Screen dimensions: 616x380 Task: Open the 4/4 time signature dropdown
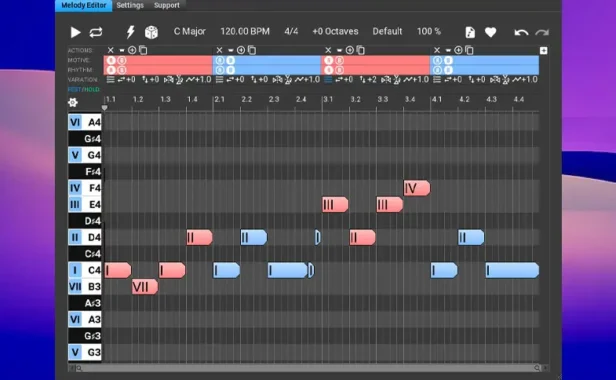click(x=291, y=31)
